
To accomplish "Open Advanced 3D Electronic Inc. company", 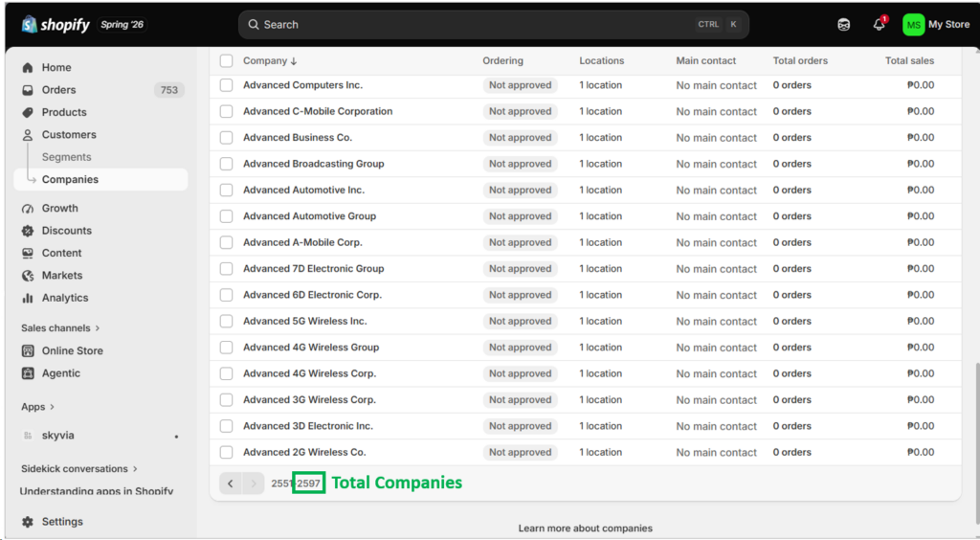I will (307, 426).
